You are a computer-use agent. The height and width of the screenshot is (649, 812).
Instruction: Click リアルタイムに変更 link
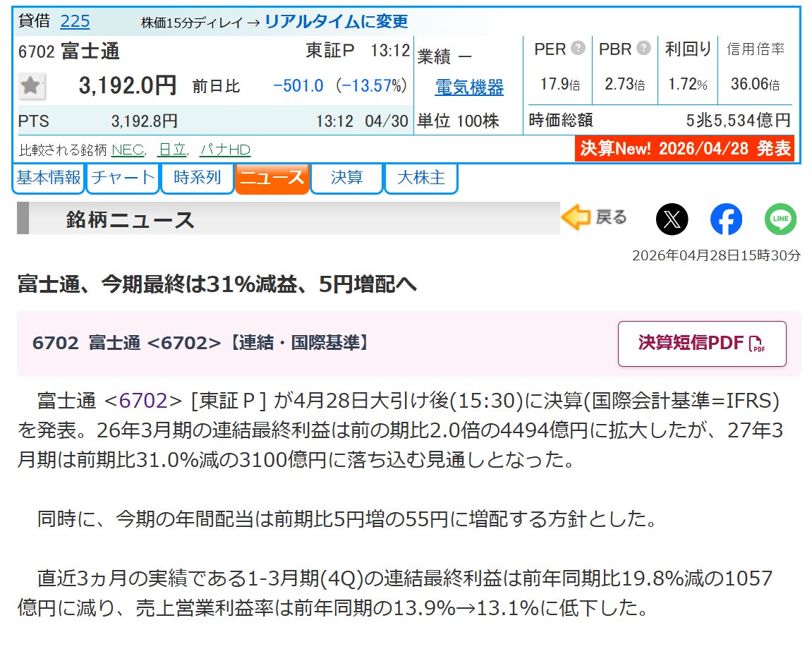[x=336, y=22]
